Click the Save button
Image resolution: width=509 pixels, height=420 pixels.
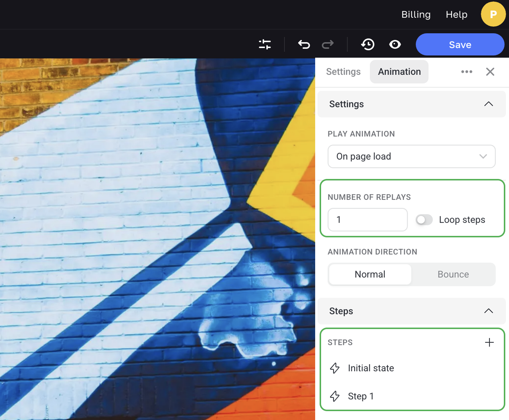coord(460,45)
